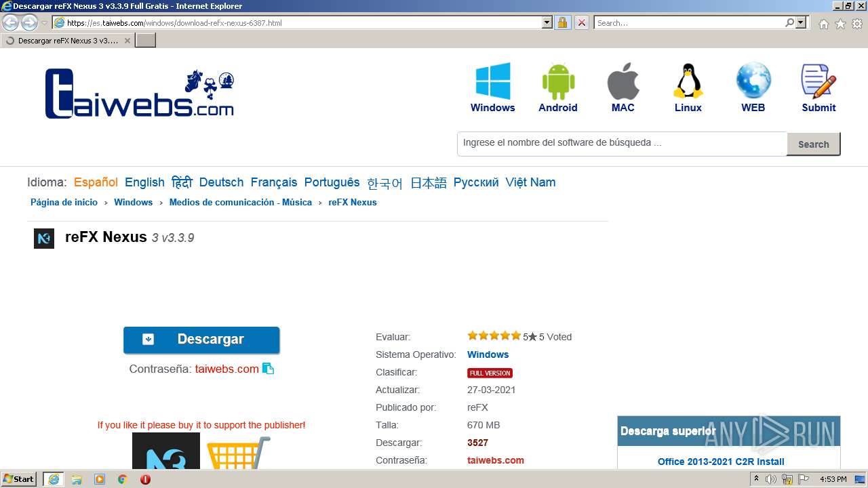
Task: Click the security lock icon in address bar
Action: (x=562, y=22)
